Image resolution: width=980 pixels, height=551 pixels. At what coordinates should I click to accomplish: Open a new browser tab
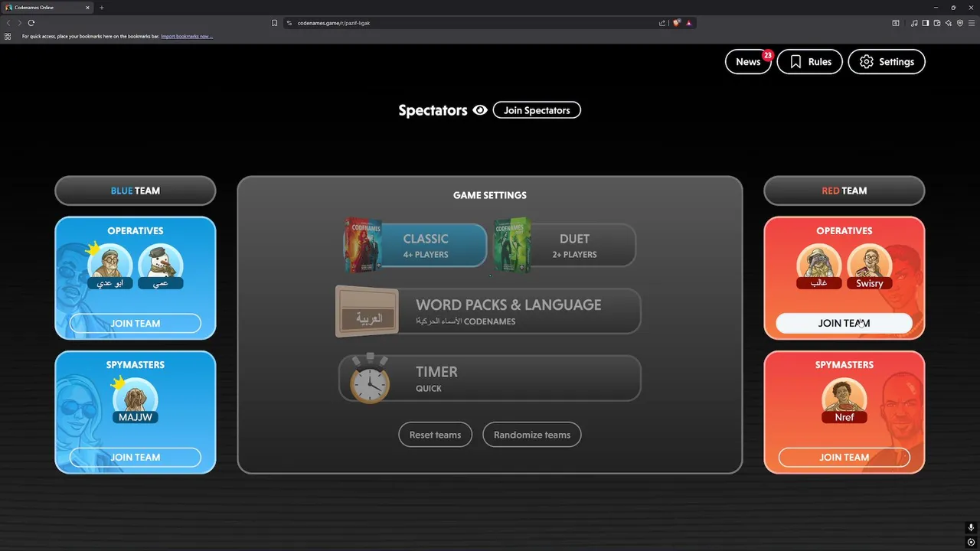pos(101,8)
